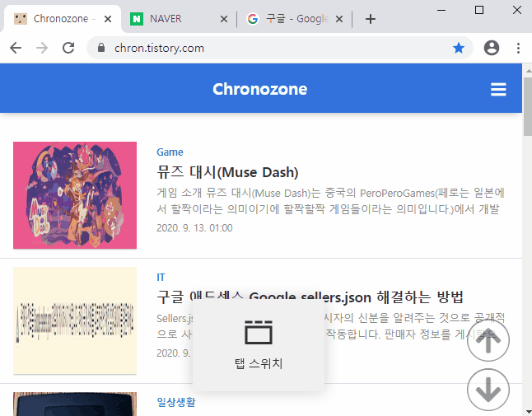Open a new tab with plus button
This screenshot has width=532, height=416.
tap(371, 19)
